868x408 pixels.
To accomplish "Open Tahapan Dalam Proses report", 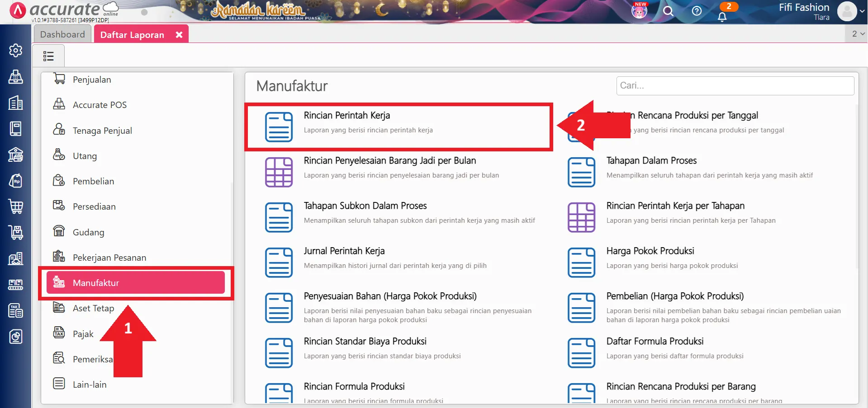I will click(x=651, y=161).
